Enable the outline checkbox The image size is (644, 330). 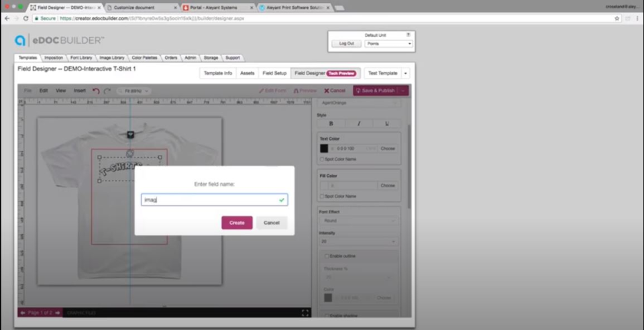click(x=327, y=256)
